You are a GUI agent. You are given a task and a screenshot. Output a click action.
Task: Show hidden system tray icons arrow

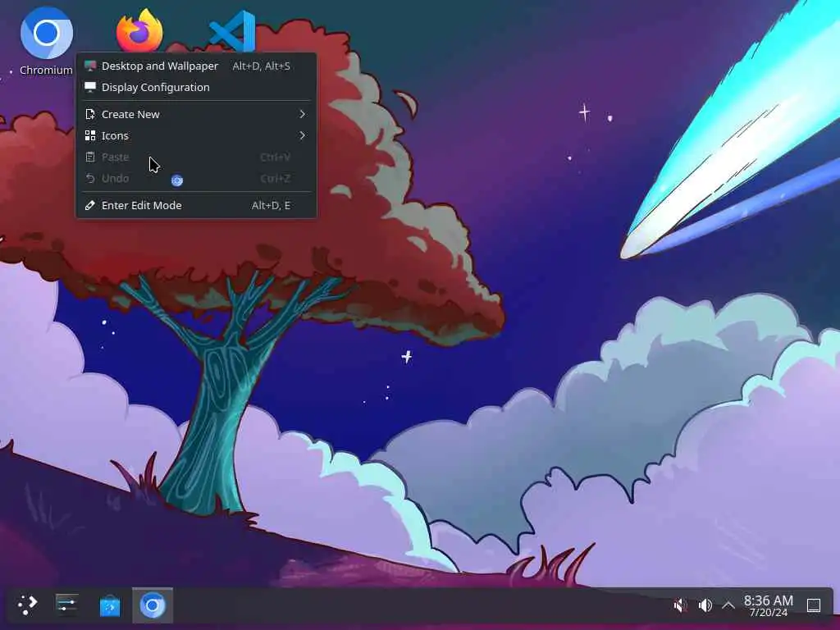coord(728,605)
